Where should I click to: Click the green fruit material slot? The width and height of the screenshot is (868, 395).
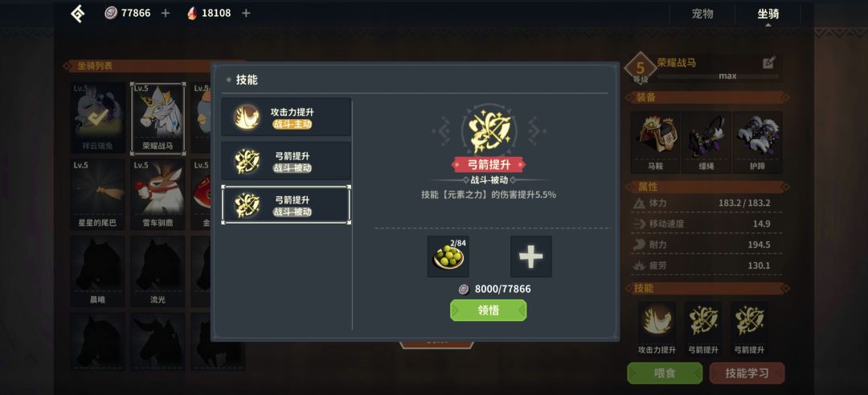[x=448, y=257]
